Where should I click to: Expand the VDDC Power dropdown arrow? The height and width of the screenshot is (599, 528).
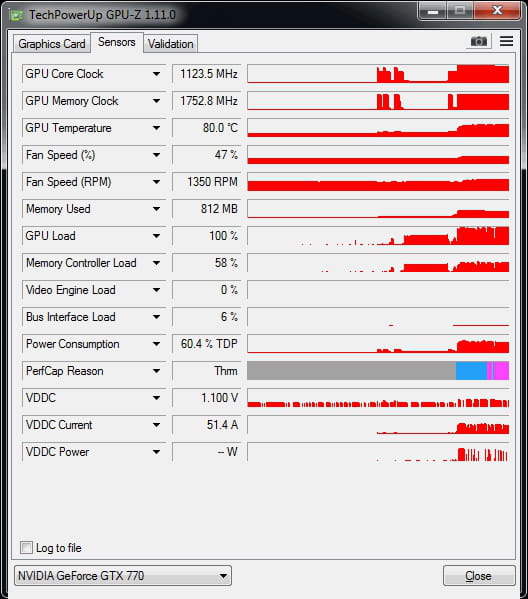156,452
